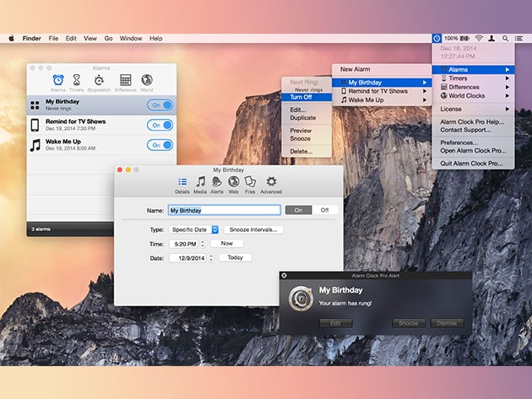
Task: Click the Today button next to Date
Action: [235, 257]
